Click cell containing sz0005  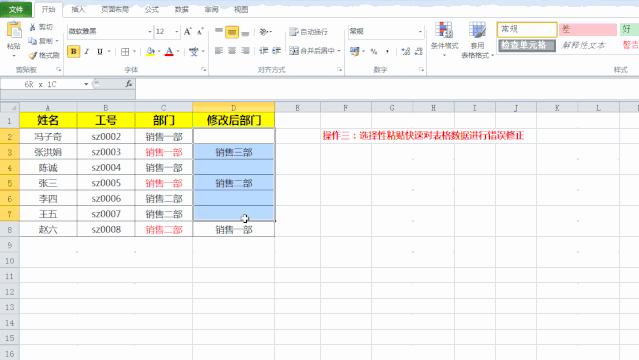106,183
